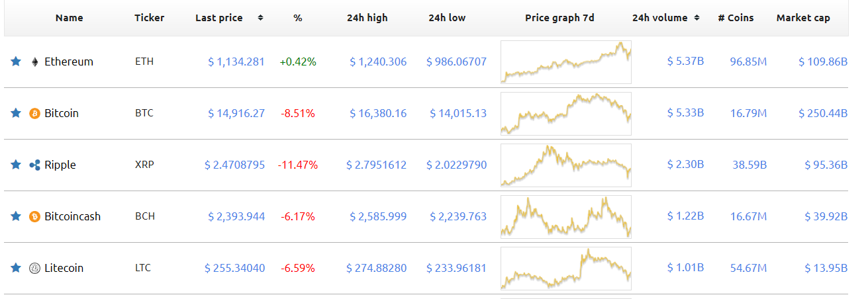Click the orange Bitcoin logo icon
The width and height of the screenshot is (868, 299).
(x=35, y=113)
